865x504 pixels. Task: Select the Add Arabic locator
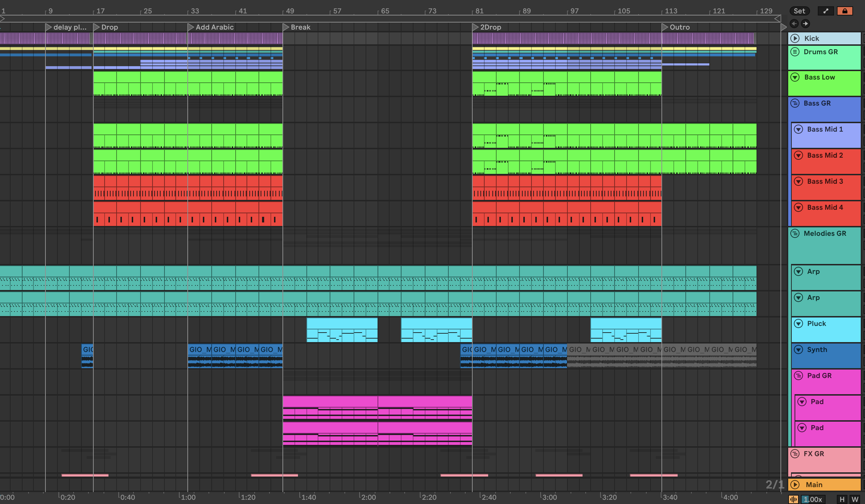(191, 27)
